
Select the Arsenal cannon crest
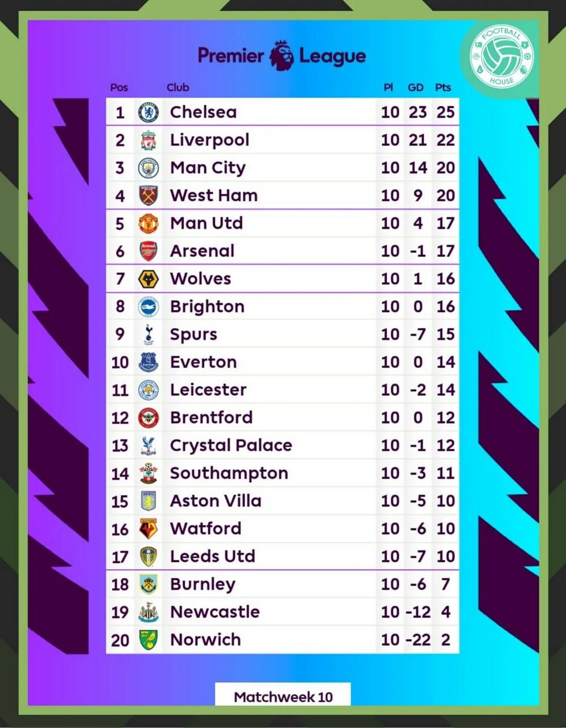click(x=148, y=251)
